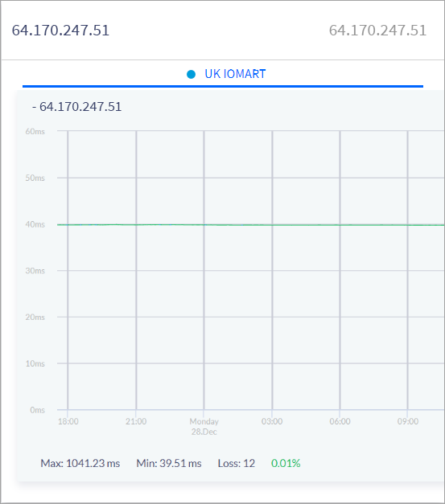Image resolution: width=445 pixels, height=504 pixels.
Task: Click the 20ms axis label
Action: (x=35, y=317)
